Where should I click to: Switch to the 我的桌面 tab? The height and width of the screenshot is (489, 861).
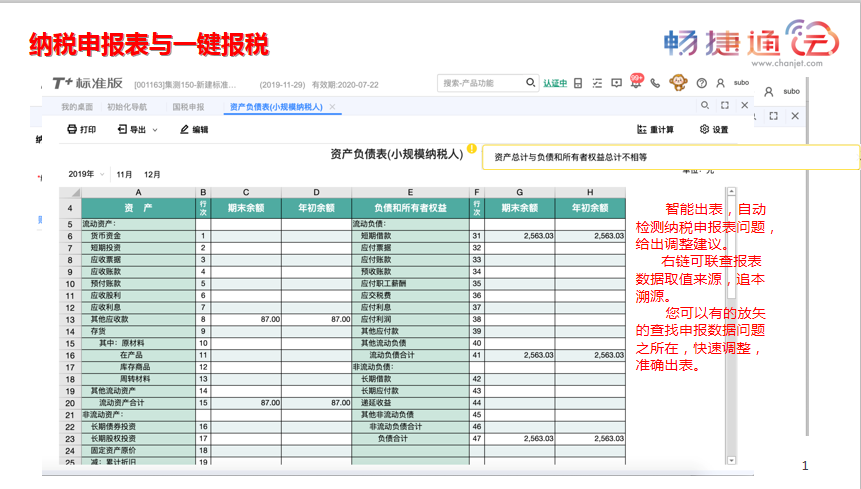(77, 106)
